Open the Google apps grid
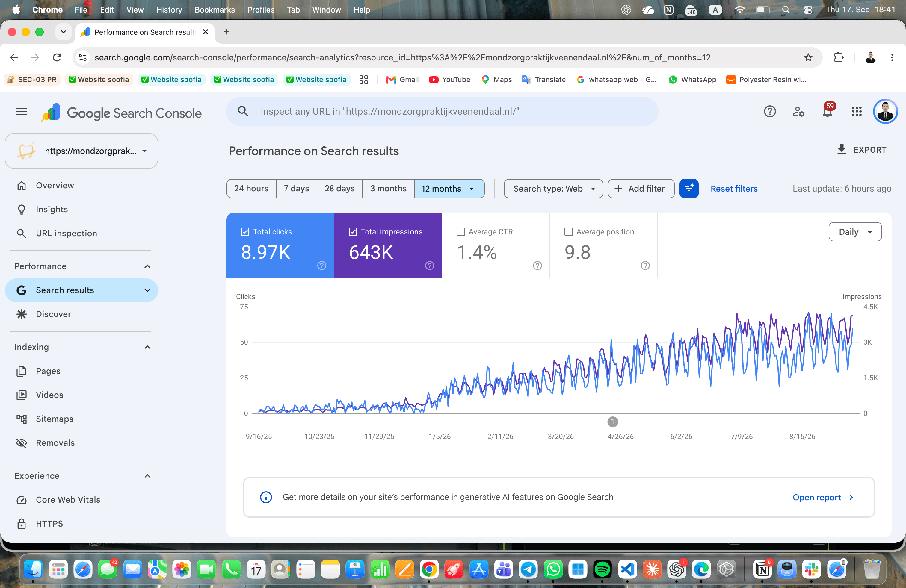906x588 pixels. (857, 111)
